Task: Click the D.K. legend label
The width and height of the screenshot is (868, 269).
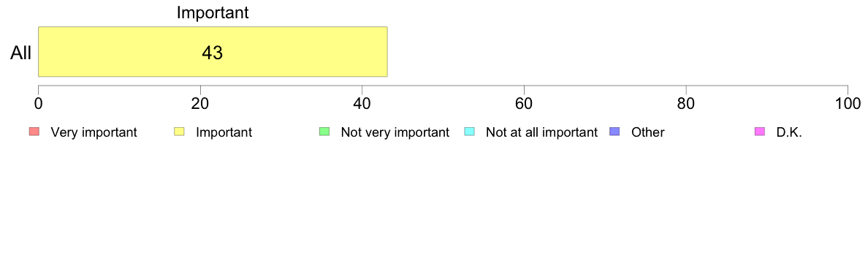Action: tap(789, 132)
